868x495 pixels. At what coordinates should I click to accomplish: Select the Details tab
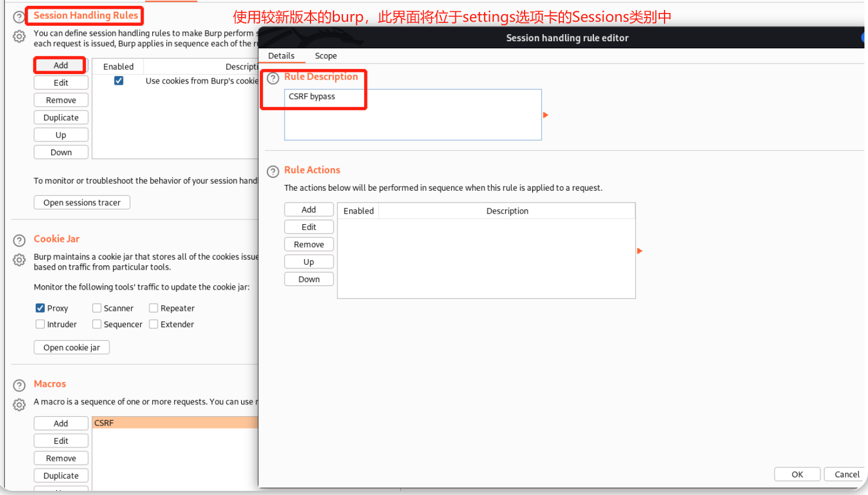pos(281,56)
